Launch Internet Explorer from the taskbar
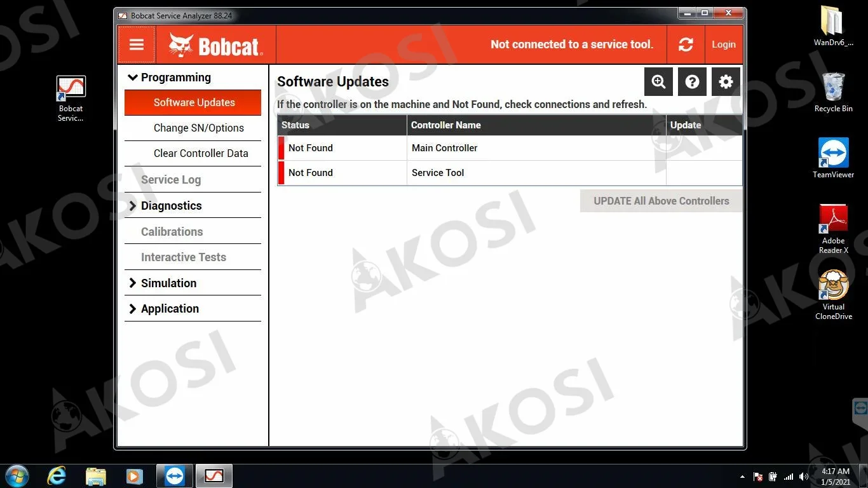 [57, 476]
